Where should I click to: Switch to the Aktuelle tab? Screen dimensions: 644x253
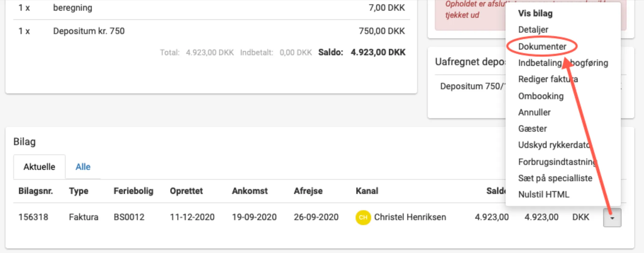pos(39,167)
